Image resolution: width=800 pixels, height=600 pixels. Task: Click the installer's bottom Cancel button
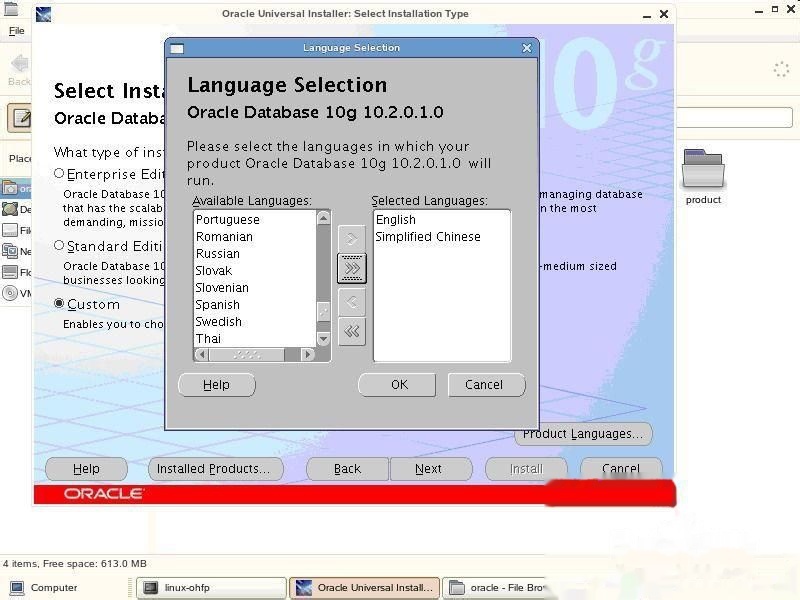(621, 469)
